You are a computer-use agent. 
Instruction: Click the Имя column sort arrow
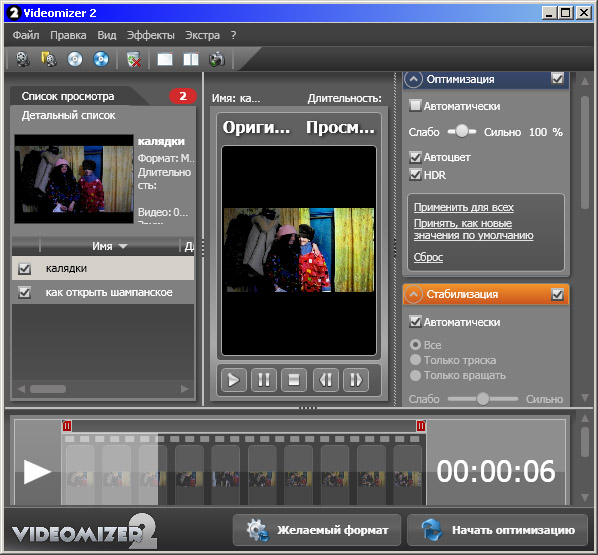[123, 246]
